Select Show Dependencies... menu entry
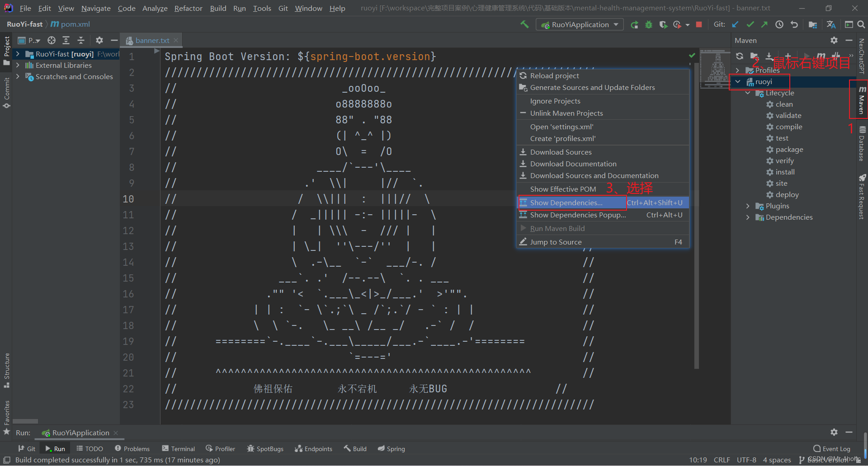Viewport: 868px width, 466px height. (x=603, y=202)
